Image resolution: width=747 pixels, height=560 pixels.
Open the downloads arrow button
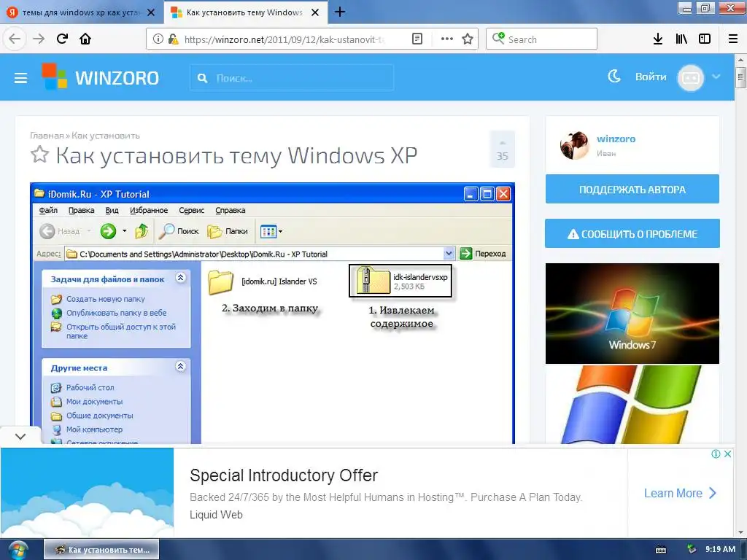[658, 39]
